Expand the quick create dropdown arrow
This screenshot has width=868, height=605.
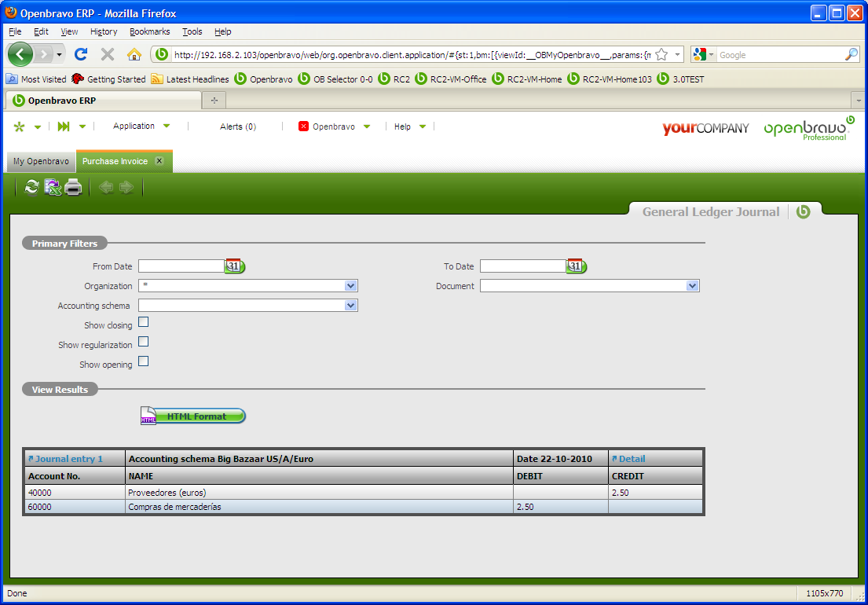click(x=38, y=127)
